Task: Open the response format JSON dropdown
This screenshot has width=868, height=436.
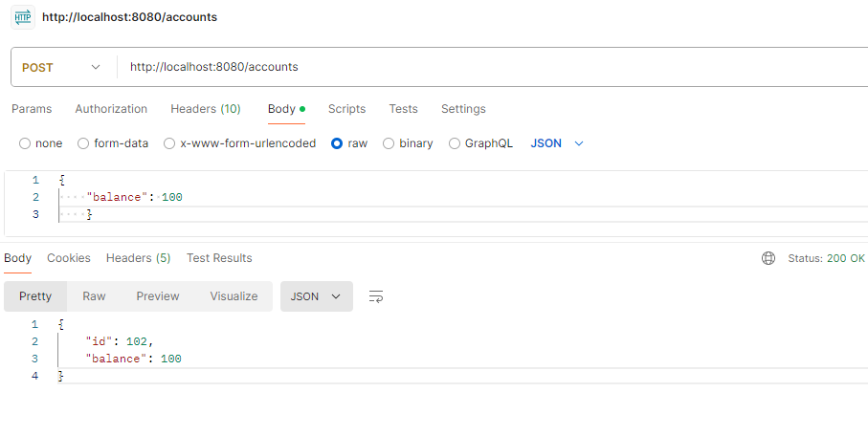Action: (316, 296)
